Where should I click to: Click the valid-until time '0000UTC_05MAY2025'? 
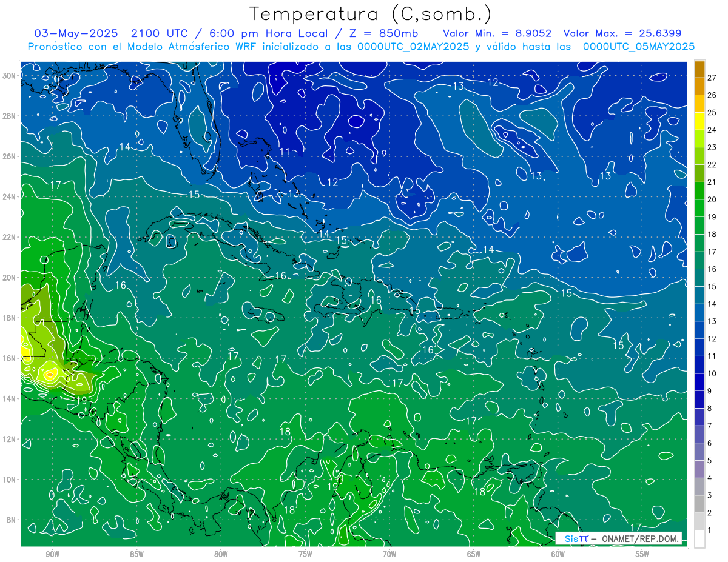(x=639, y=47)
